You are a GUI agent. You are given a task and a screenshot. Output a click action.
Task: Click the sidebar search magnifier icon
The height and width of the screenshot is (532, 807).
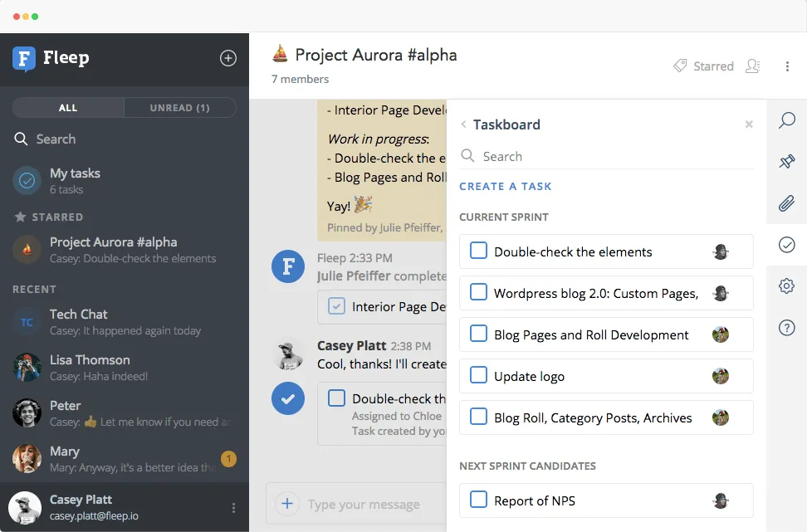pyautogui.click(x=21, y=139)
